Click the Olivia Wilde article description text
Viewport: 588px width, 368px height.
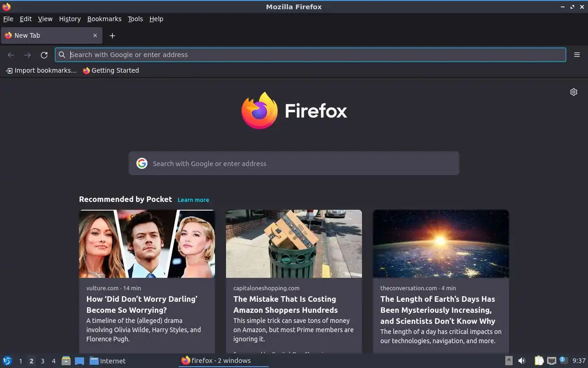tap(144, 330)
